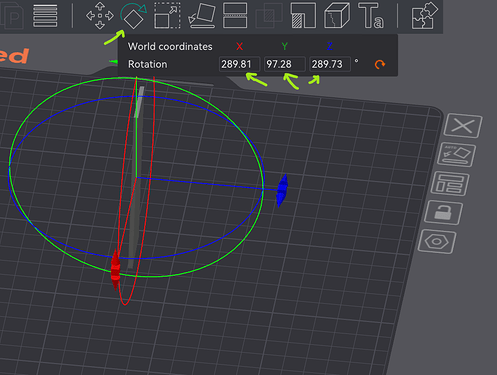Remove objects with plate X icon
Viewport: 497px width, 375px height.
point(463,126)
